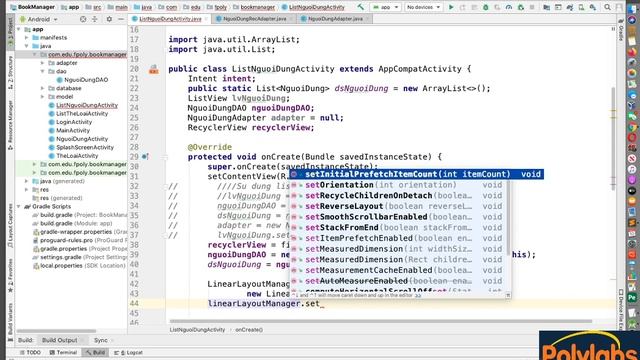This screenshot has width=640, height=360.
Task: Click Collapse All icon in Project panel
Action: click(x=95, y=19)
